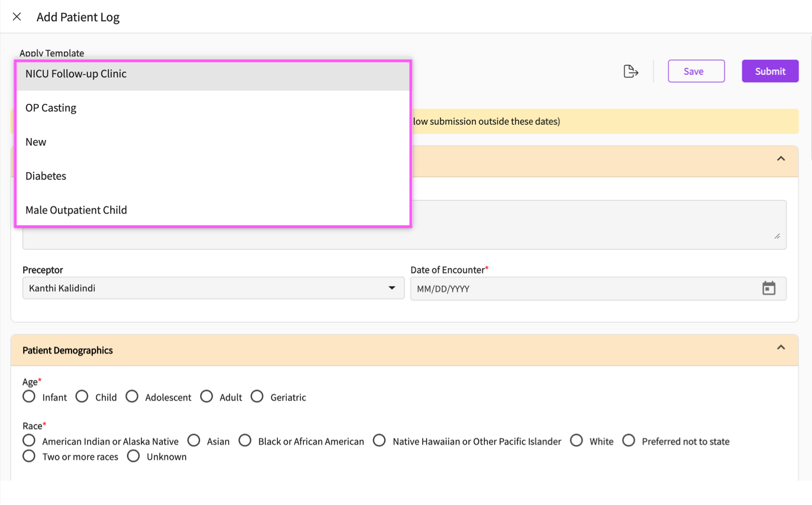Viewport: 812px width, 505px height.
Task: Pick the New template option
Action: pos(36,142)
